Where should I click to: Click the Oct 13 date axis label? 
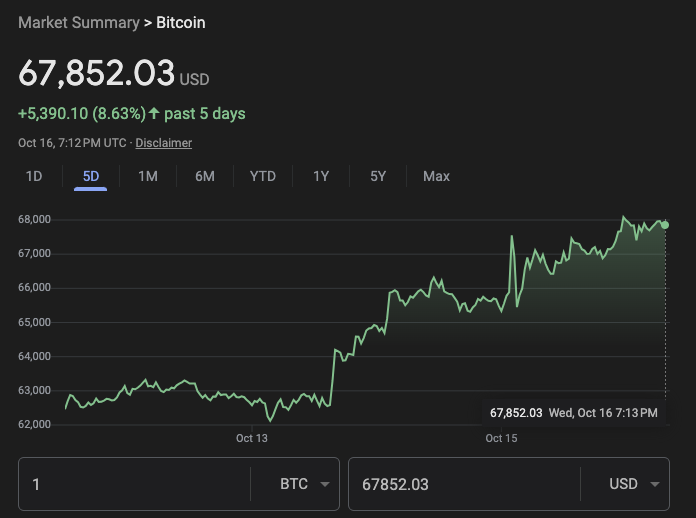(252, 438)
